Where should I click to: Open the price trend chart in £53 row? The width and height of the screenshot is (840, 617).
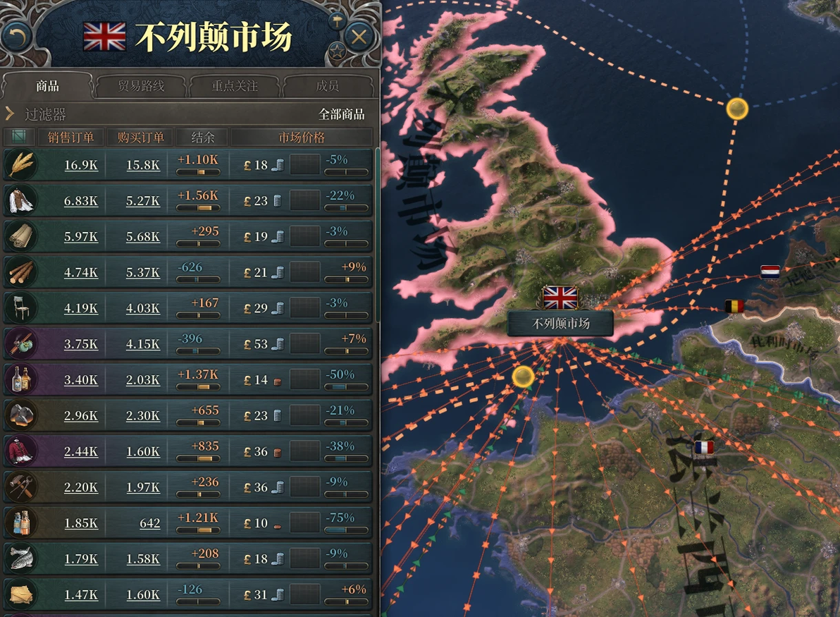coord(305,343)
